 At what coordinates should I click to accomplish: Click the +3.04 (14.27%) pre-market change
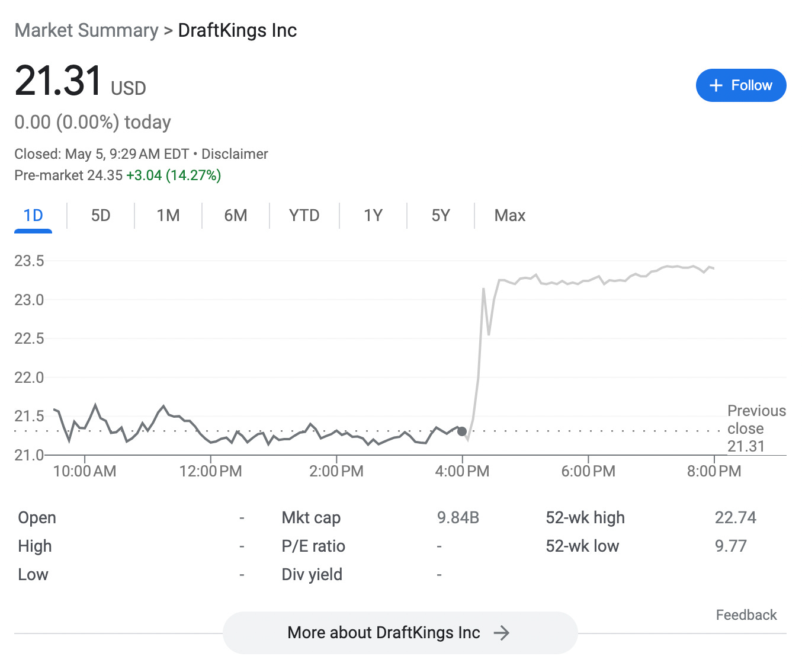point(174,175)
